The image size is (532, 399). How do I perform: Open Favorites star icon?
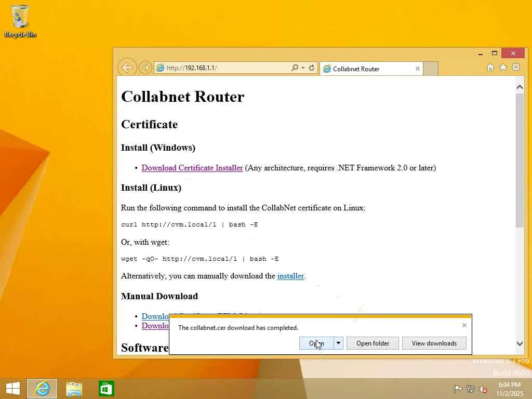(x=503, y=68)
